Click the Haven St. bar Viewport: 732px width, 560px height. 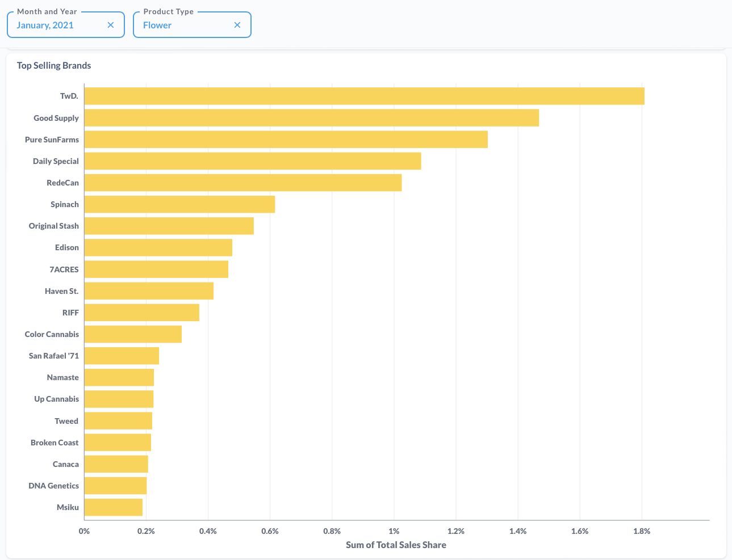tap(149, 291)
